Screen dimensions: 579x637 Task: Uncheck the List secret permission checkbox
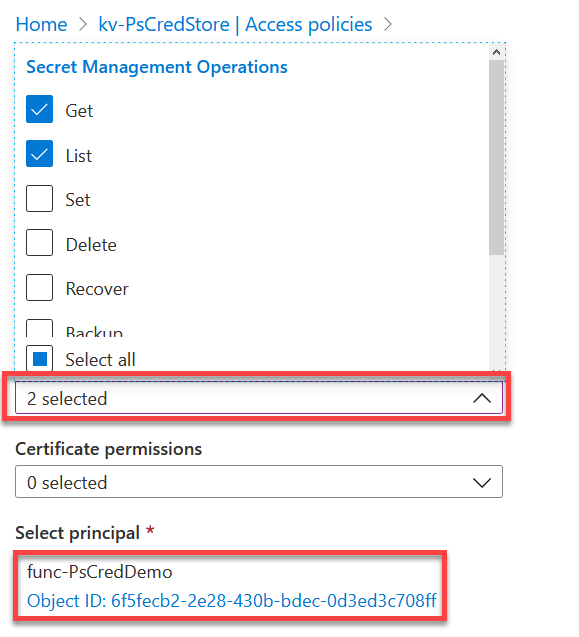pos(39,154)
